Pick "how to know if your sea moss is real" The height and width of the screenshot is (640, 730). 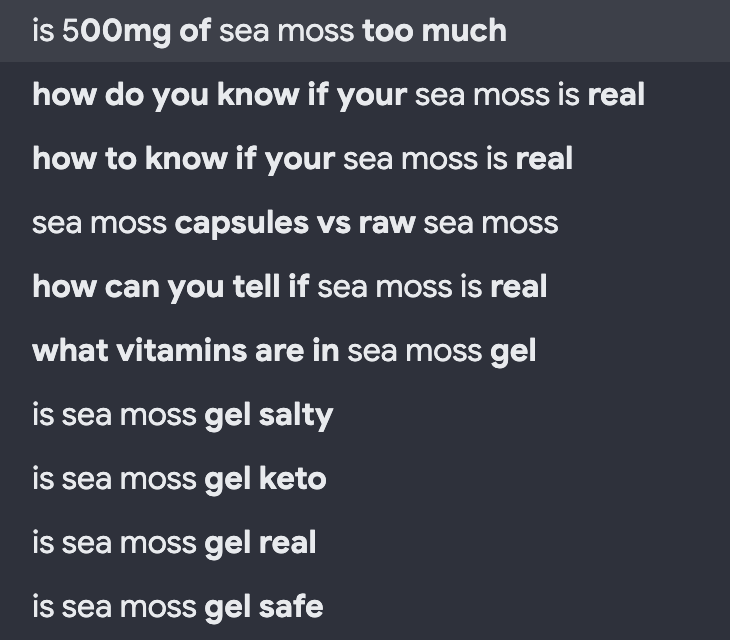(x=365, y=159)
